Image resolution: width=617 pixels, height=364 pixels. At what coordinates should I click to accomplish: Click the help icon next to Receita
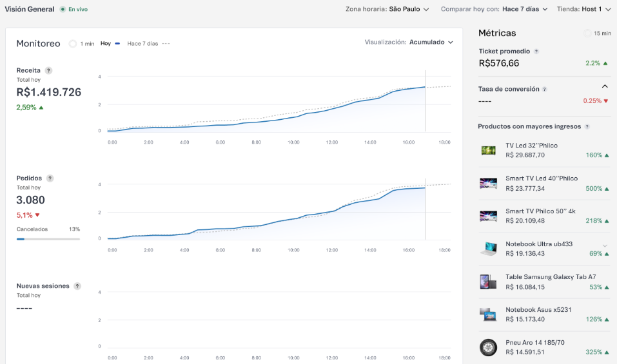(49, 71)
